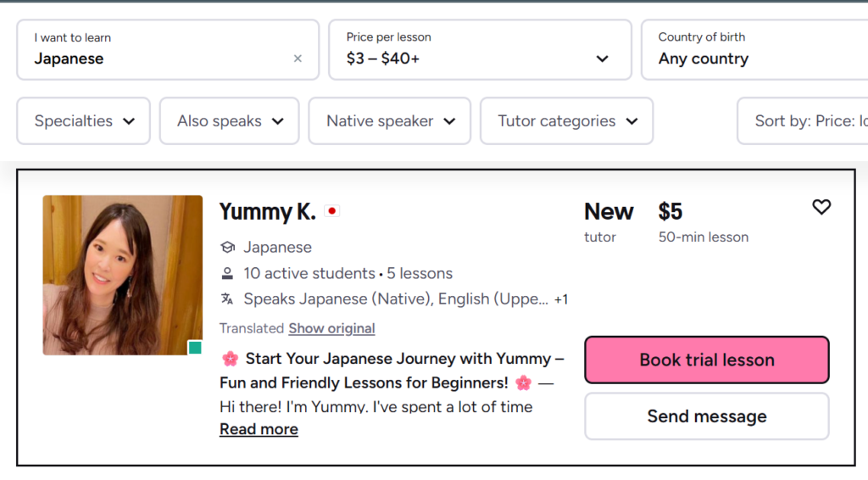
Task: Open the Sort by Price dropdown
Action: pyautogui.click(x=805, y=121)
